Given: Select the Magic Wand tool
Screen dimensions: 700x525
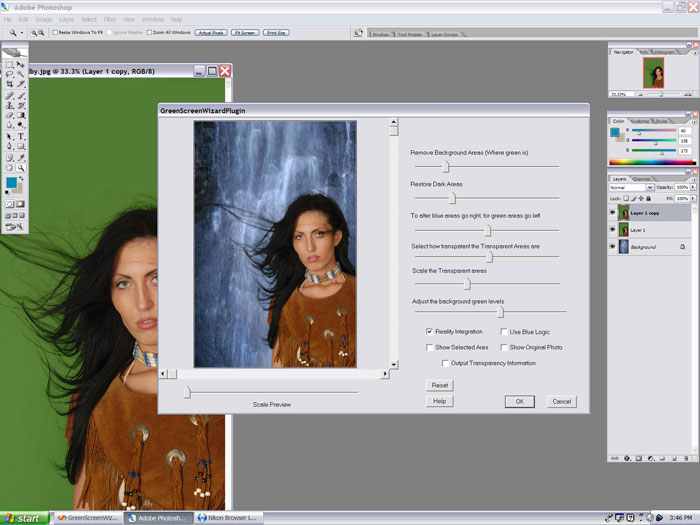Looking at the screenshot, I should point(21,74).
